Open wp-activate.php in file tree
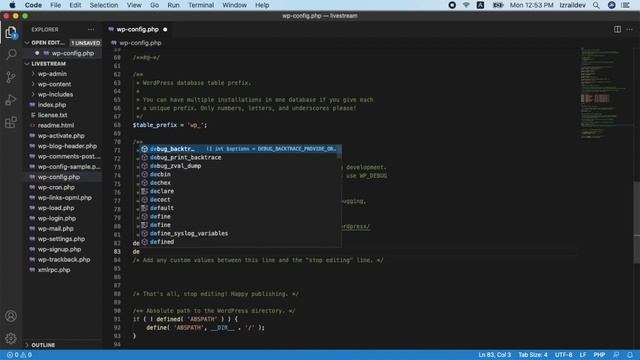 [62, 136]
